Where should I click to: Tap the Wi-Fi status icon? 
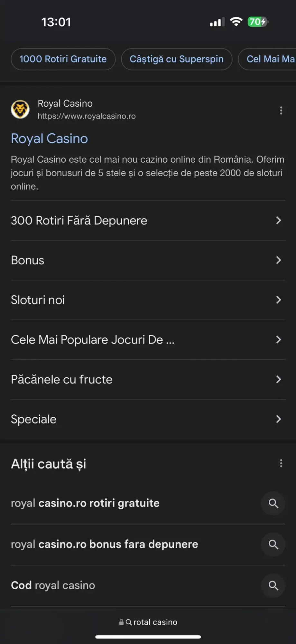click(236, 22)
